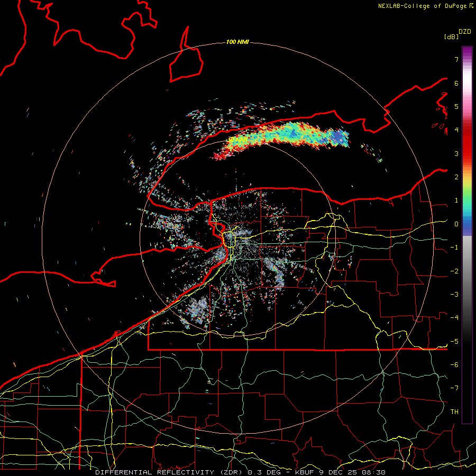Select the -7 value on the legend
The image size is (476, 476).
[x=454, y=388]
